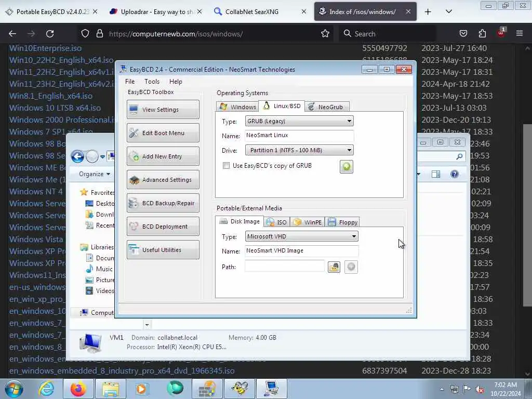This screenshot has width=532, height=399.
Task: Open a new browser tab with plus
Action: [x=428, y=12]
